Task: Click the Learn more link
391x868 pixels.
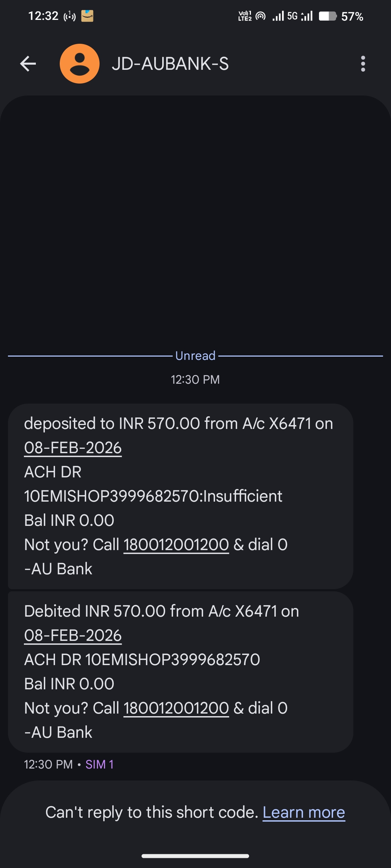Action: tap(304, 813)
